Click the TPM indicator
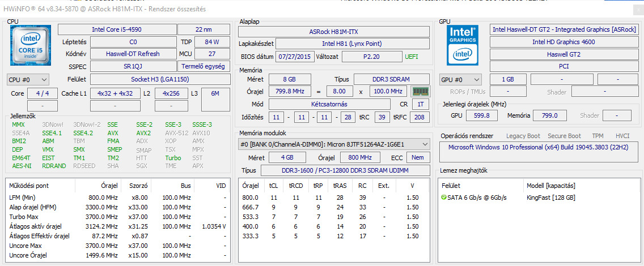This screenshot has height=266, width=644. (598, 136)
